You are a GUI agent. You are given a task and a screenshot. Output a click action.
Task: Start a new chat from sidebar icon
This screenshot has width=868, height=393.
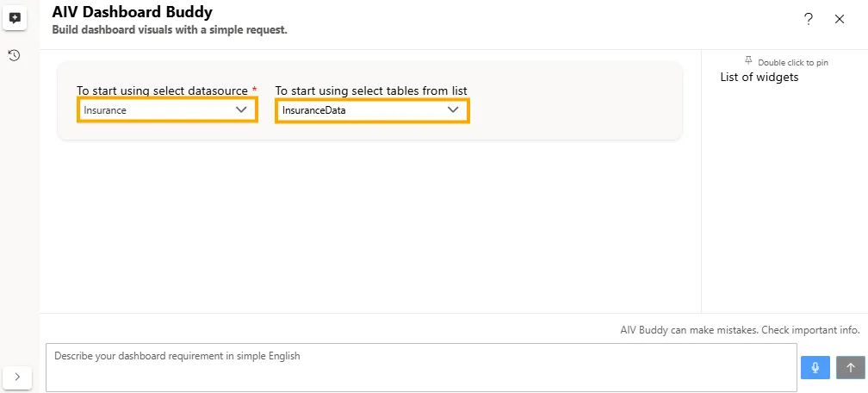click(15, 18)
